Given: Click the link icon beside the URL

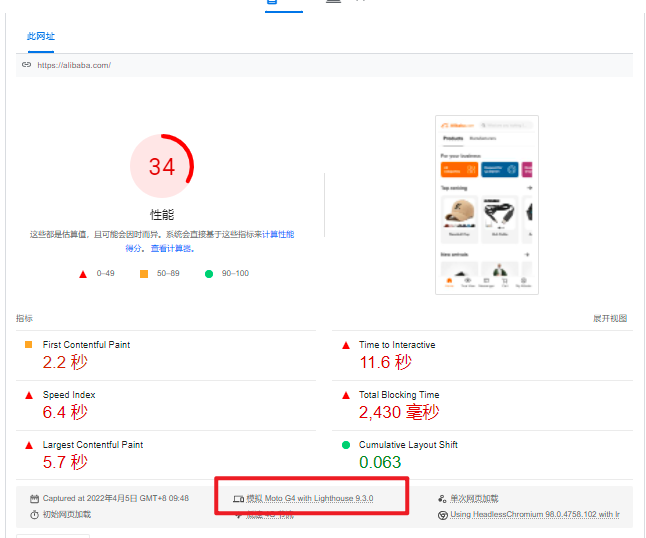Looking at the screenshot, I should [26, 65].
